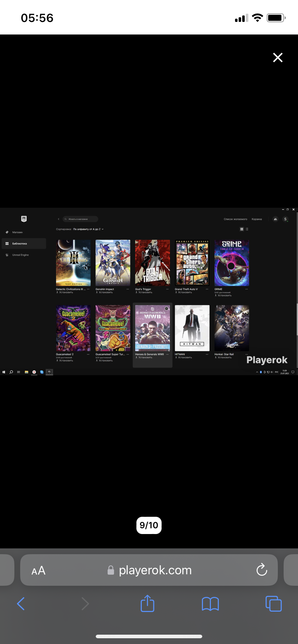Switch library to list view
This screenshot has height=644, width=298.
(x=247, y=229)
